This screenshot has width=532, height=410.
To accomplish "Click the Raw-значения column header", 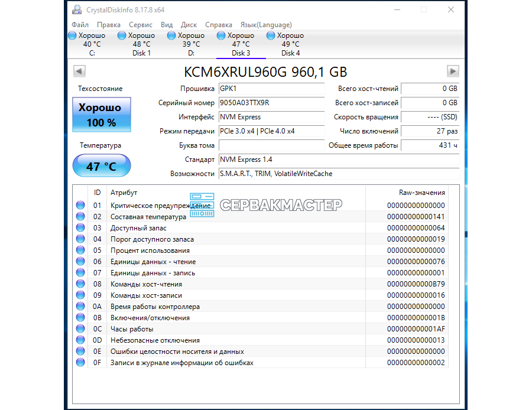I will pyautogui.click(x=407, y=193).
